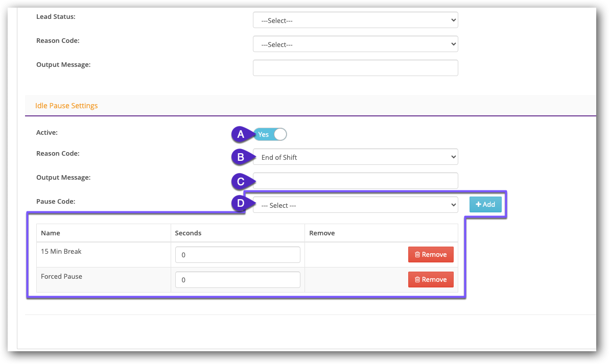Open the Lead Status dropdown

[355, 20]
